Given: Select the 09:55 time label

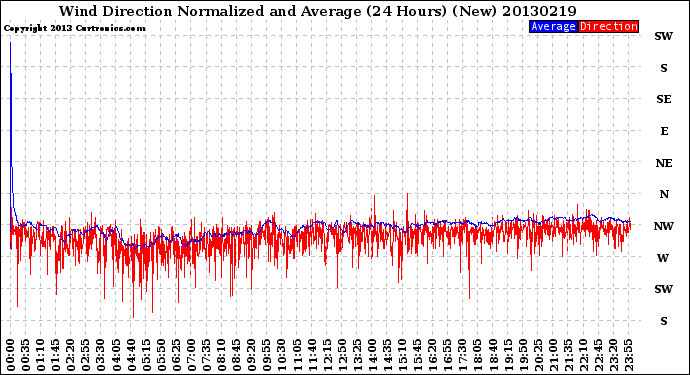Looking at the screenshot, I should click(x=267, y=355).
